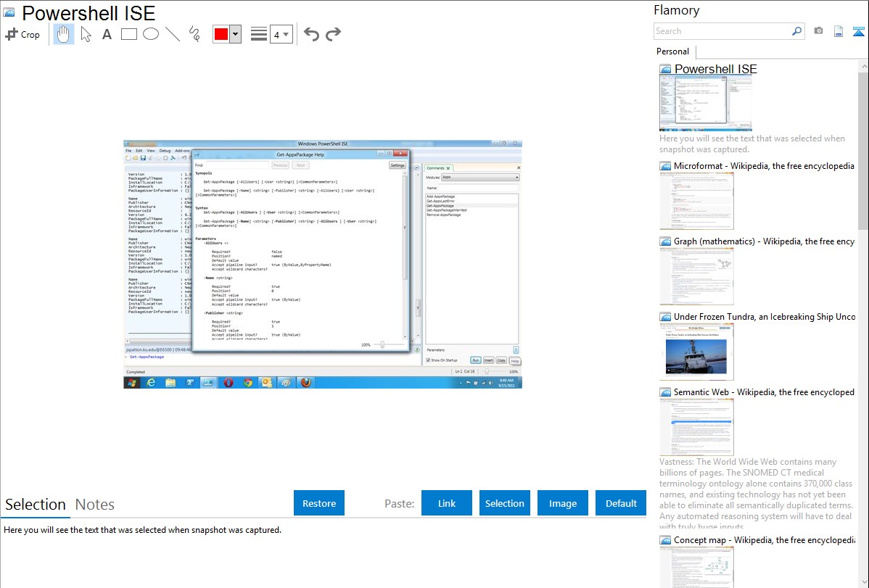The image size is (869, 588).
Task: Select the Graph (mathematics) thumbnail
Action: tap(696, 276)
